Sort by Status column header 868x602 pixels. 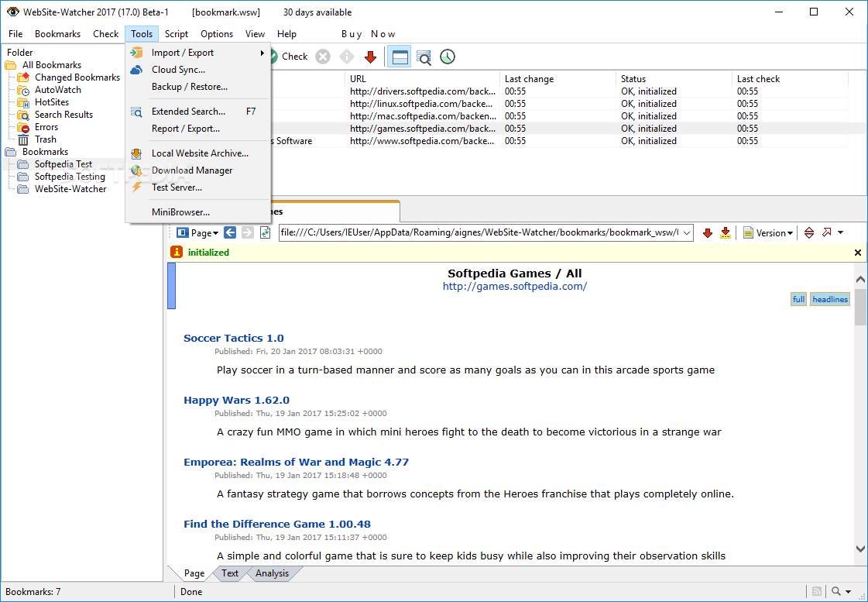point(674,79)
